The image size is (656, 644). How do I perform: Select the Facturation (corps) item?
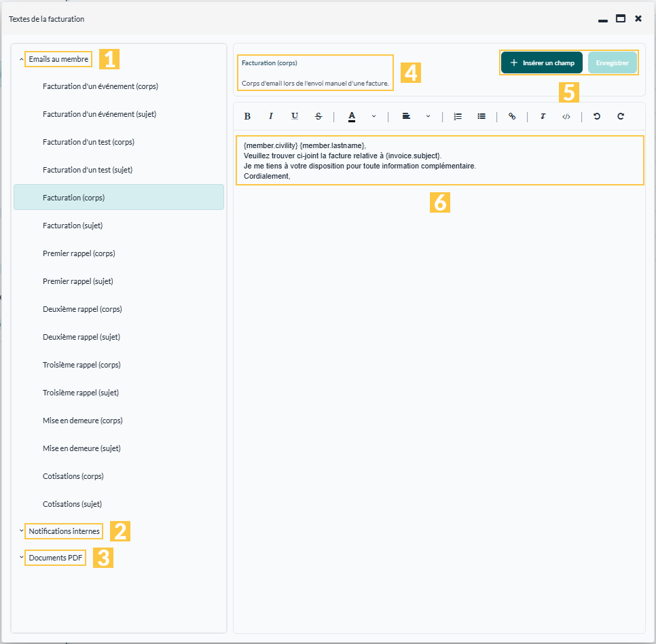click(x=119, y=197)
